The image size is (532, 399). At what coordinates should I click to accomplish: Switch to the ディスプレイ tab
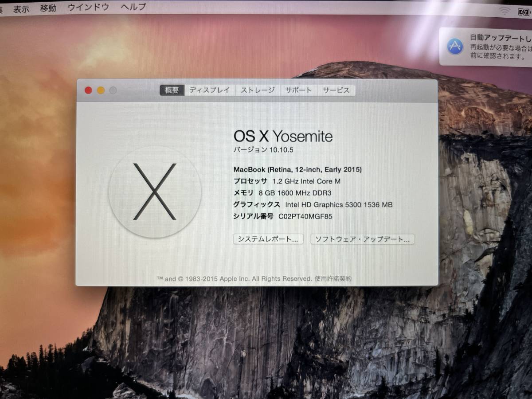coord(210,90)
